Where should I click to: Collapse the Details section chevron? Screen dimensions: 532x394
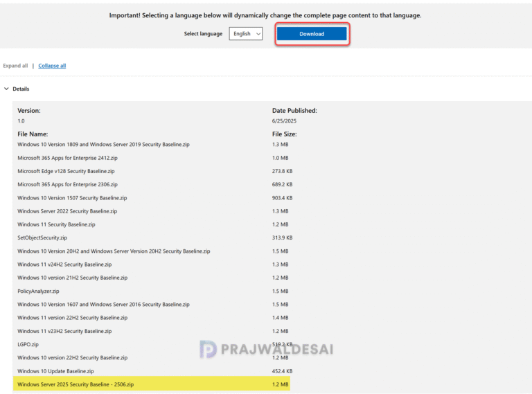6,89
